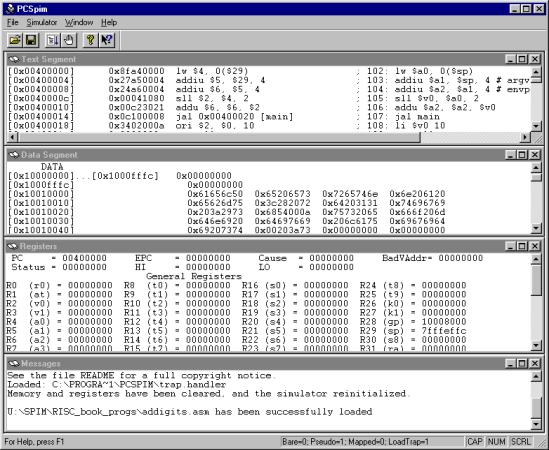Click data row at address [0x10010000]

226,194
